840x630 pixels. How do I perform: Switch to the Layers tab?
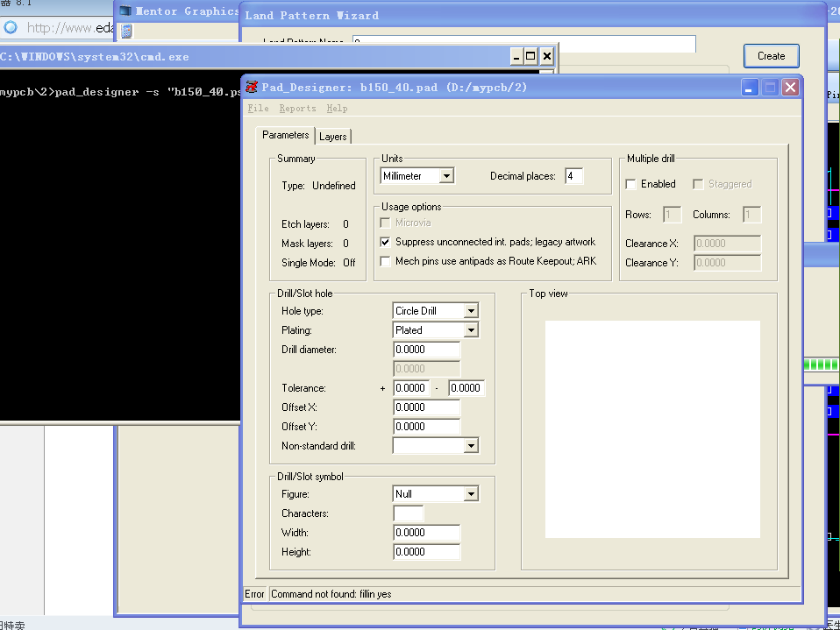332,137
